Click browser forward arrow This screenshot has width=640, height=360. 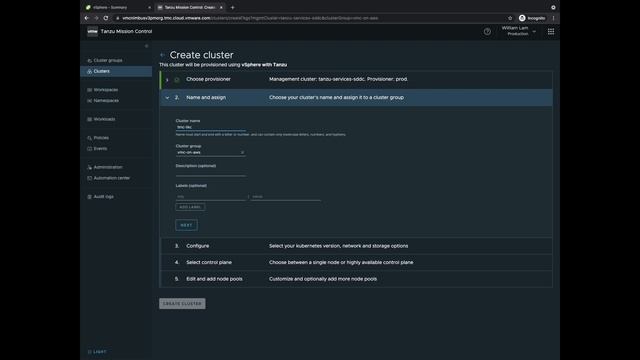coord(96,18)
